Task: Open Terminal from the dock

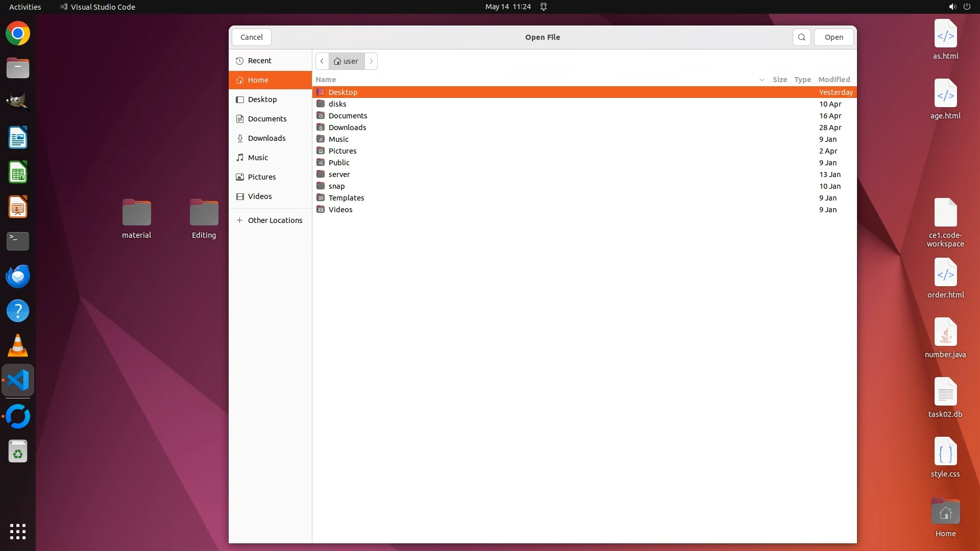Action: coord(18,241)
